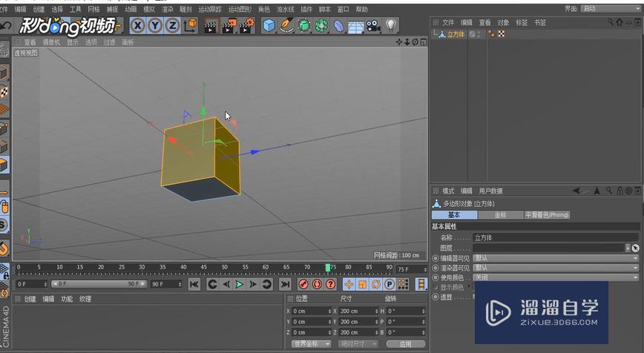Open the 编辑器可见 dropdown
644x353 pixels.
(x=556, y=258)
